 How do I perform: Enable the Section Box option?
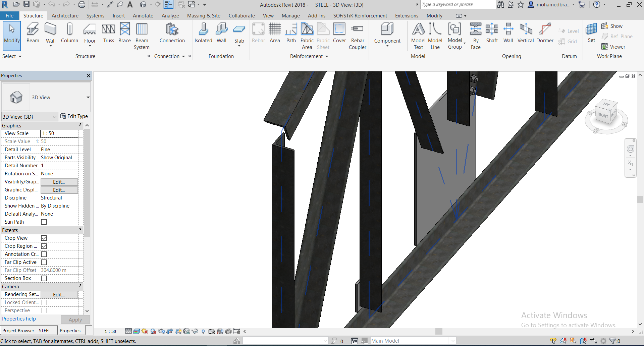44,278
